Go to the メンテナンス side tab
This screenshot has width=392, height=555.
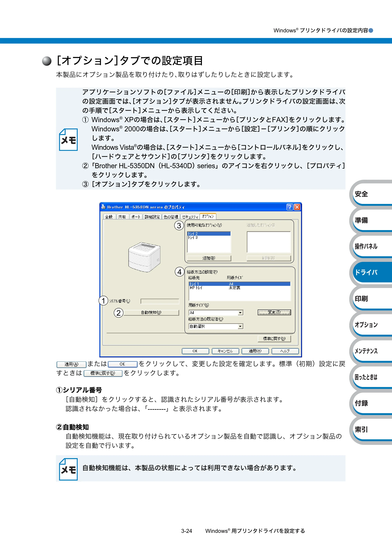point(372,351)
